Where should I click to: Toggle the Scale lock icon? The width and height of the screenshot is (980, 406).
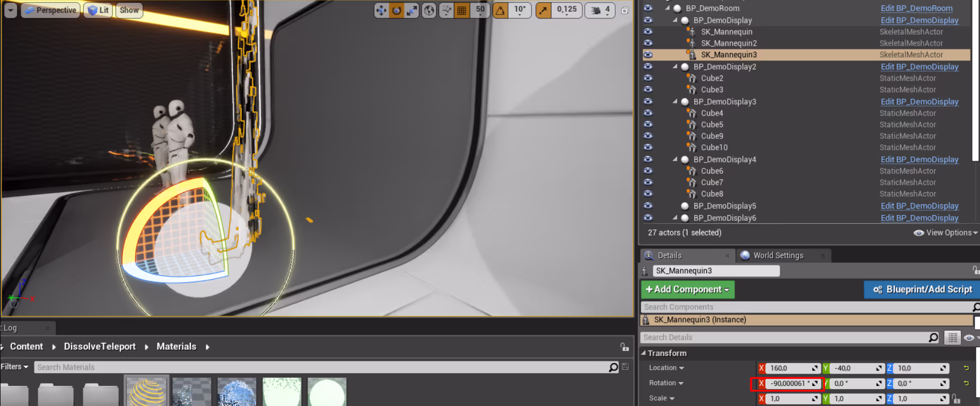pyautogui.click(x=956, y=399)
